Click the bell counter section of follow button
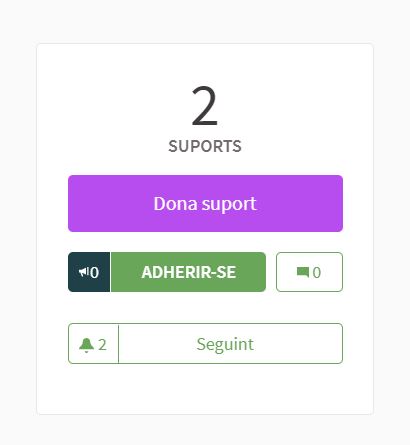Image resolution: width=410 pixels, height=445 pixels. point(93,343)
